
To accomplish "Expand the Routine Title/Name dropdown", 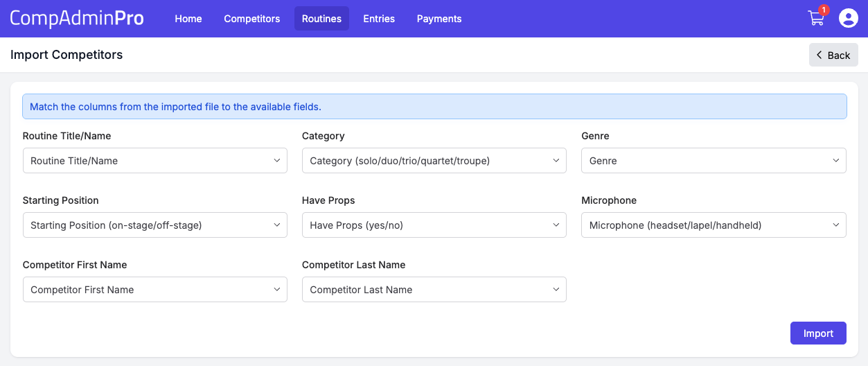I will tap(155, 161).
